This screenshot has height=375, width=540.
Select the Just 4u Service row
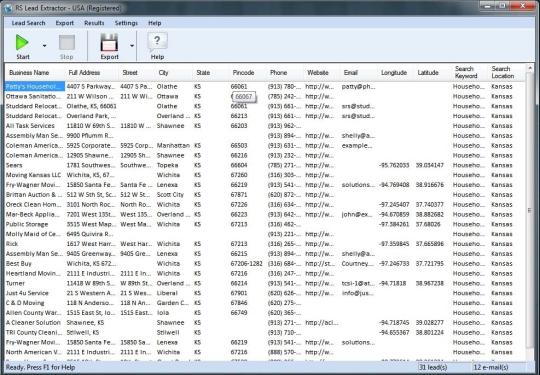[265, 293]
